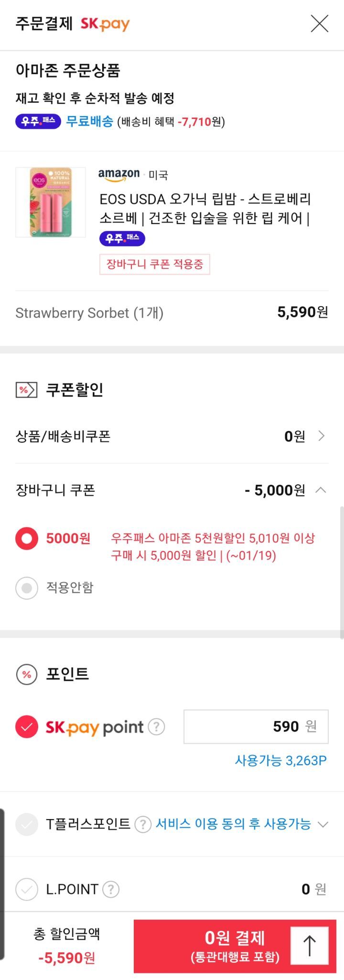Tap the scroll-to-top arrow button
Viewport: 344px width, 980px height.
pos(310,945)
